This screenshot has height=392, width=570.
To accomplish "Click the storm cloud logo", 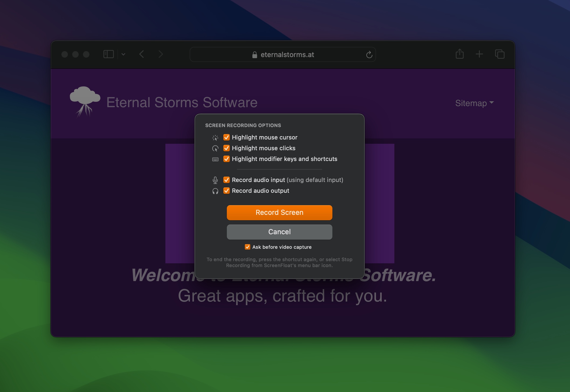I will click(85, 102).
